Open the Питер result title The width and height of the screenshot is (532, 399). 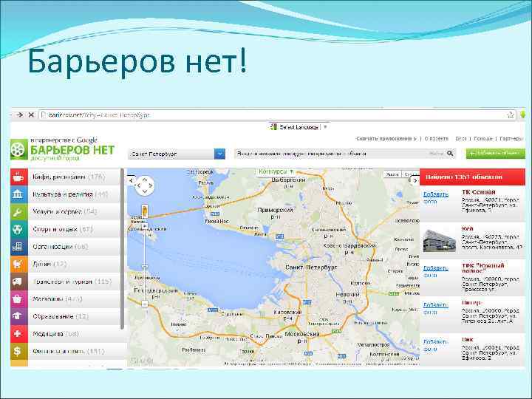471,302
